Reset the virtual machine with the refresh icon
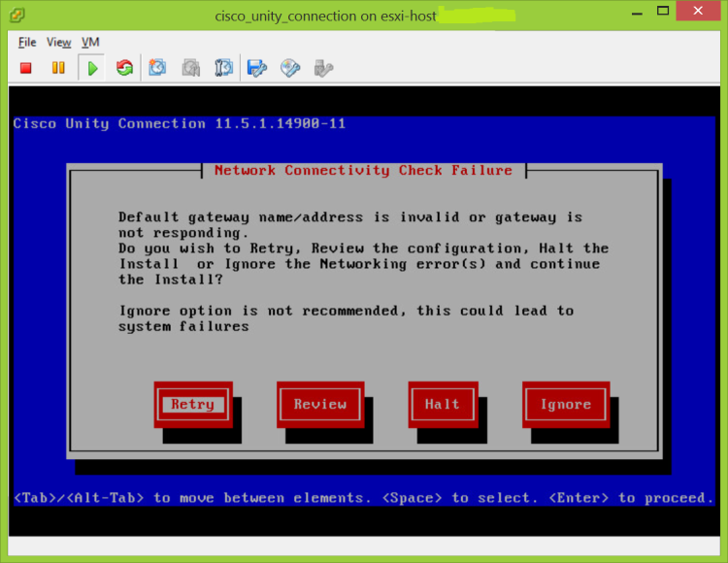The height and width of the screenshot is (563, 728). (124, 68)
